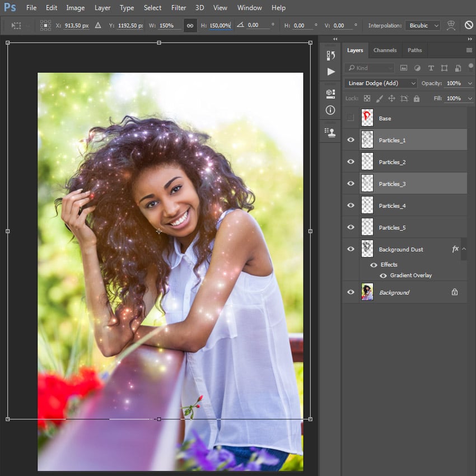Image resolution: width=476 pixels, height=476 pixels.
Task: Click the lock image pixels brush icon
Action: [379, 99]
